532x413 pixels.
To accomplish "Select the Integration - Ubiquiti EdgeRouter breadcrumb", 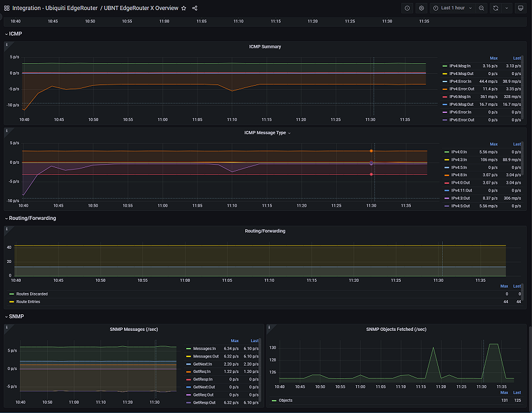I will click(x=56, y=8).
